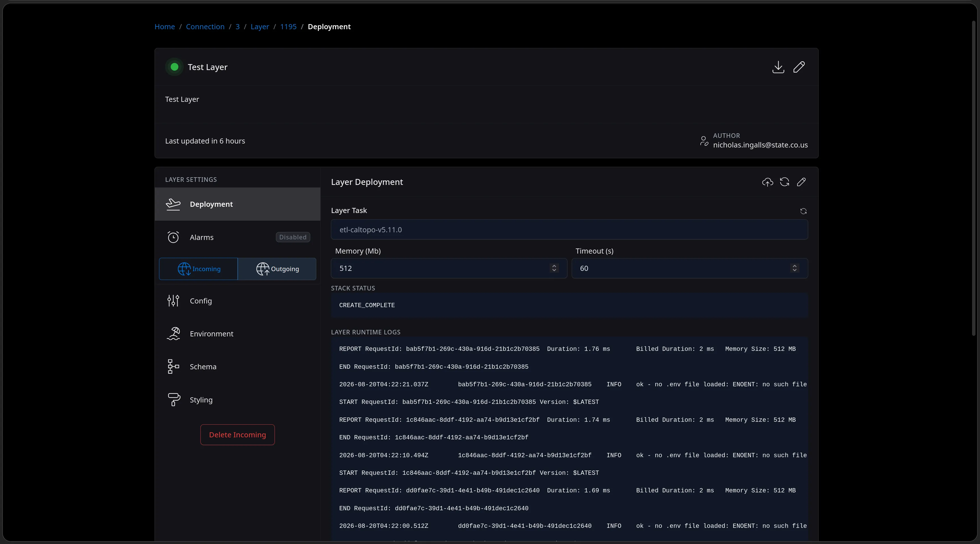Viewport: 980px width, 544px height.
Task: Click REPORT log line with Duration 1.69 ms
Action: point(567,490)
